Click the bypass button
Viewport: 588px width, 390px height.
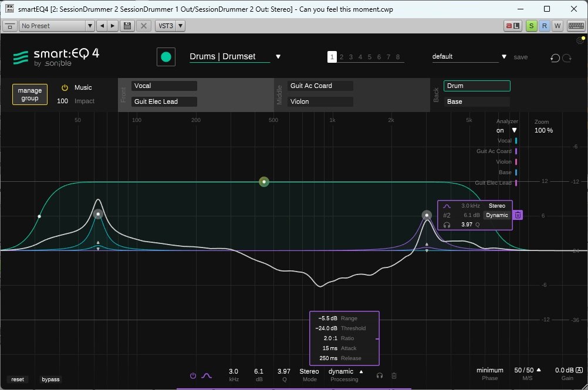[50, 379]
